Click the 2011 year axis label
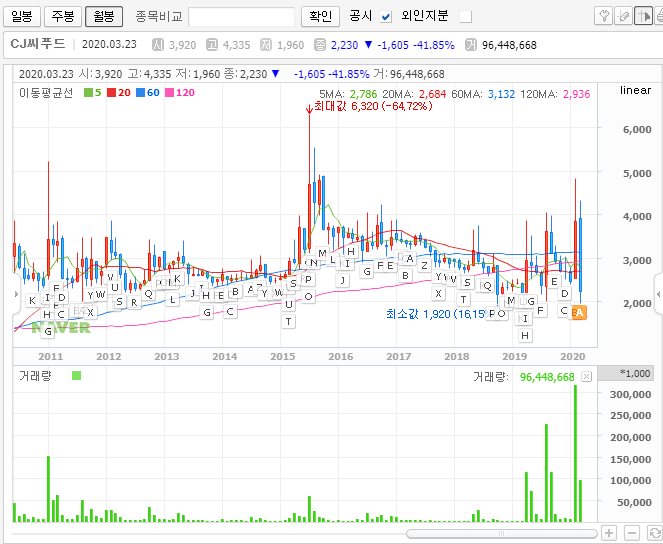663x544 pixels. (50, 357)
